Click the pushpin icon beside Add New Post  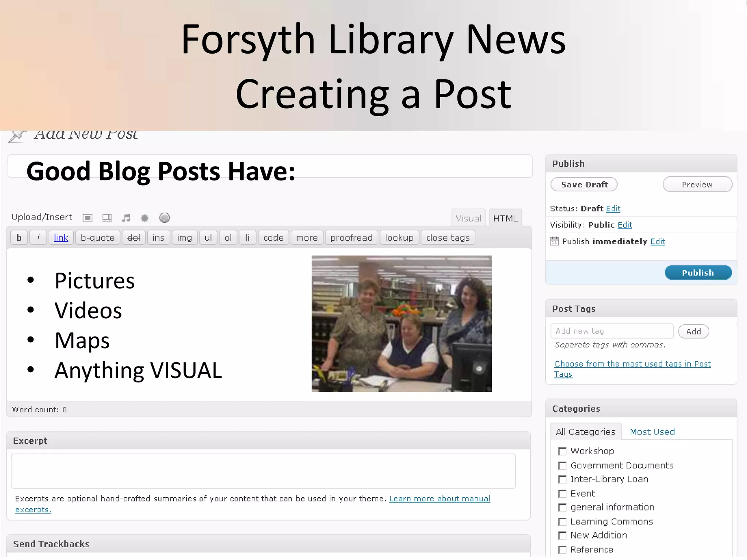coord(17,136)
